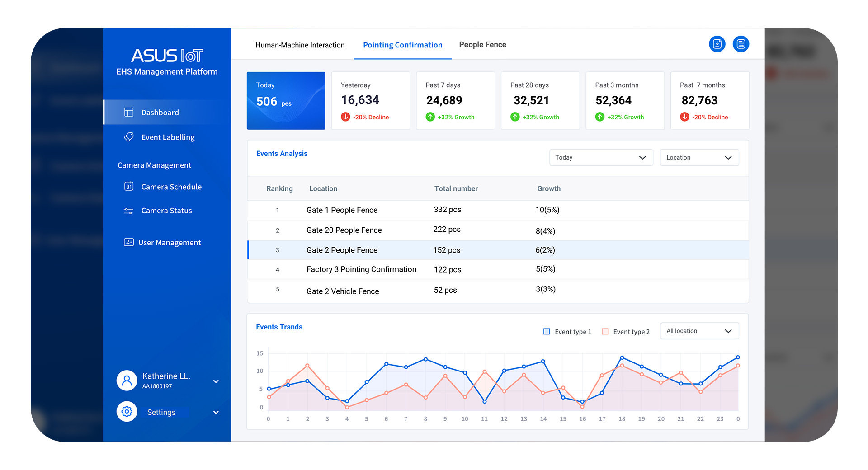Screen dimensions: 868x470
Task: Click the Dashboard layout icon in sidebar
Action: coord(129,112)
